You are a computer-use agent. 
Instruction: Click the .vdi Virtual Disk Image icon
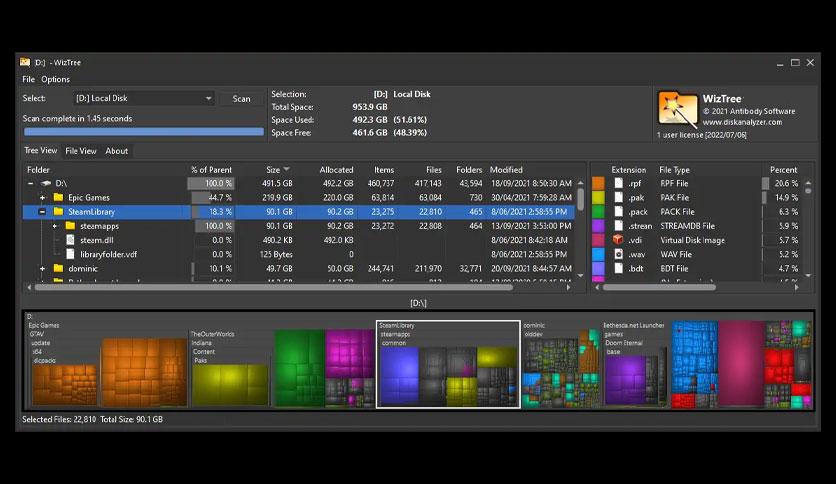coord(618,240)
